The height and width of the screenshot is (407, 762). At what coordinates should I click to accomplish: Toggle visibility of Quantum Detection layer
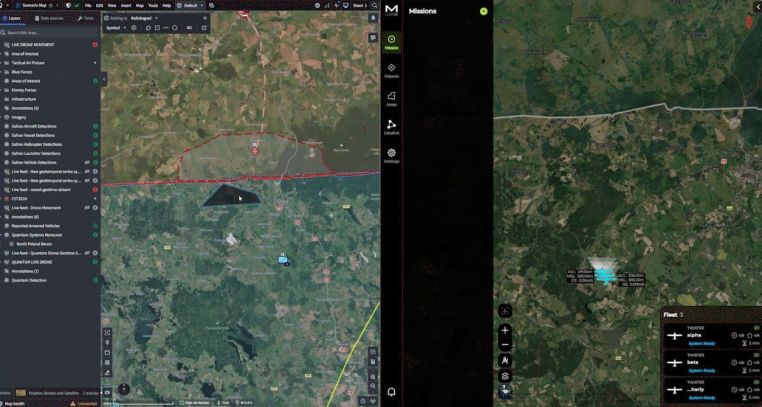pos(95,280)
